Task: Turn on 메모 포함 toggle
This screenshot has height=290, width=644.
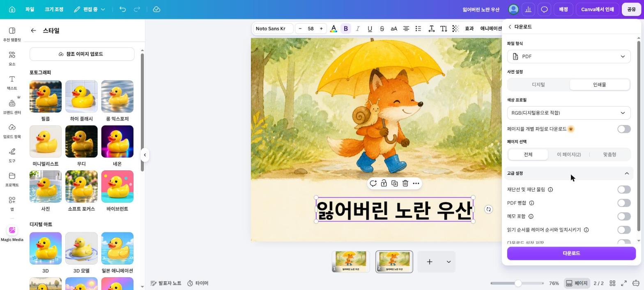Action: pos(624,216)
